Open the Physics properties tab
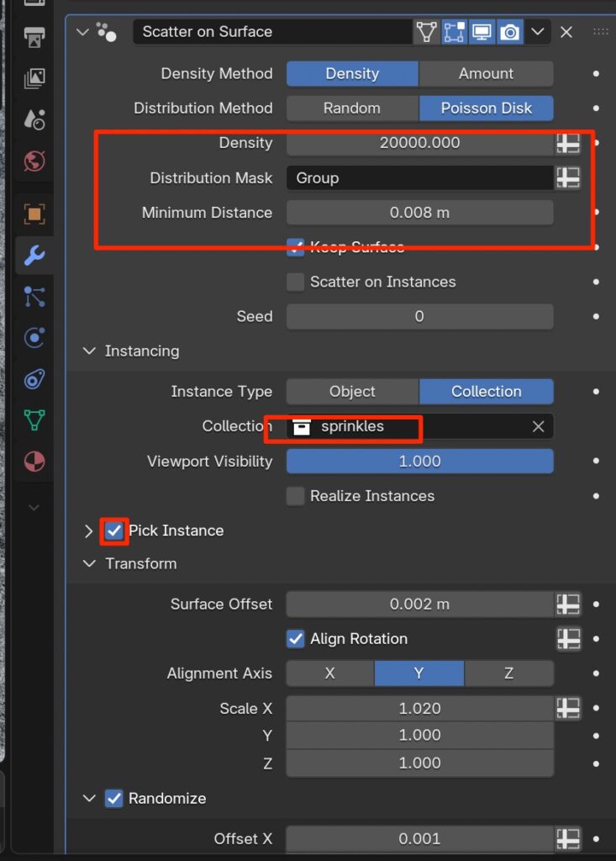This screenshot has width=616, height=861. coord(34,337)
